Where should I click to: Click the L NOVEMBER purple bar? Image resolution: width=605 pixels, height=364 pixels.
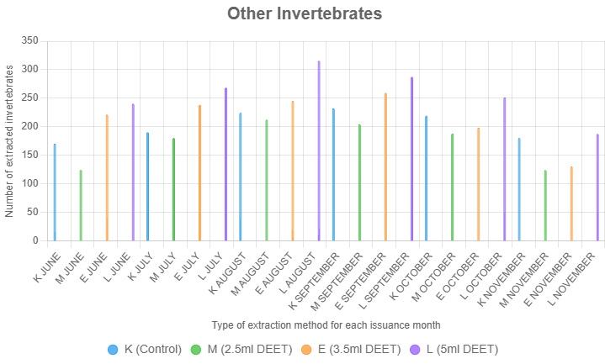[x=597, y=187]
